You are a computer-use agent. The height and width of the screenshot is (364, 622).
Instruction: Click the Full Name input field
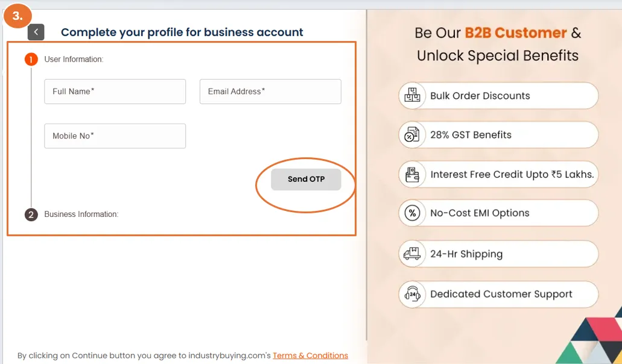pyautogui.click(x=115, y=92)
